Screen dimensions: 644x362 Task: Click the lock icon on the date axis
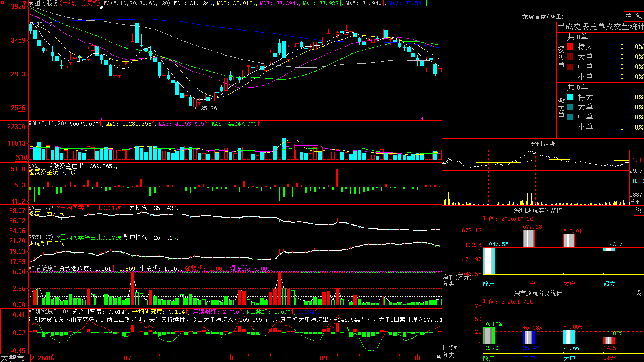438,357
